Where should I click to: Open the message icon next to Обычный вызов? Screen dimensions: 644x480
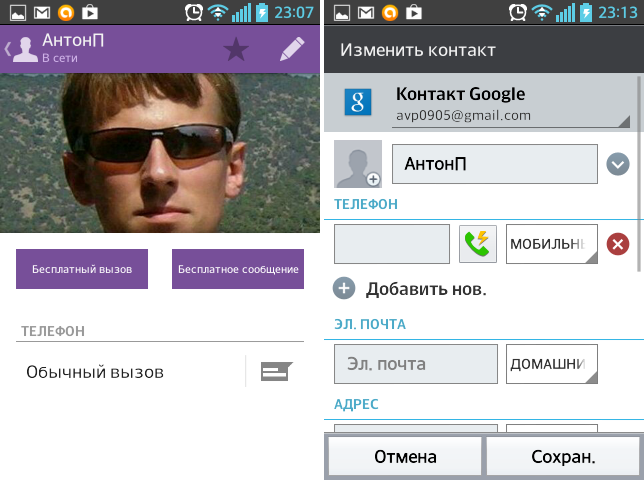tap(276, 372)
